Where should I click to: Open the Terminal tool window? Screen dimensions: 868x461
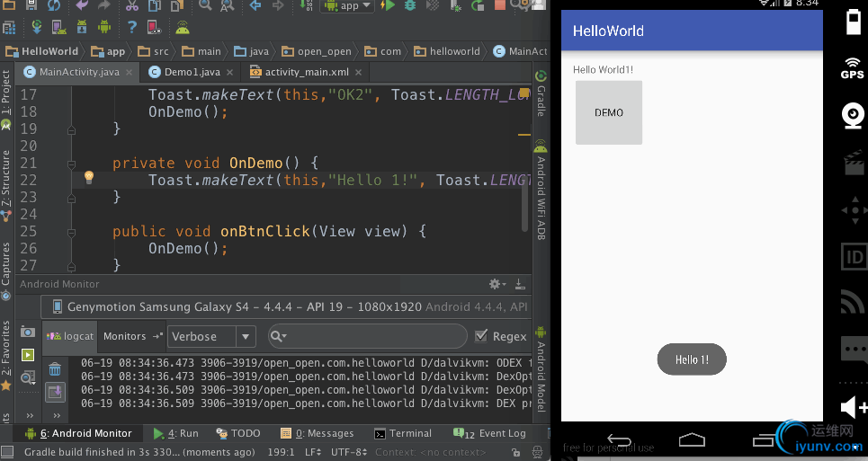403,433
